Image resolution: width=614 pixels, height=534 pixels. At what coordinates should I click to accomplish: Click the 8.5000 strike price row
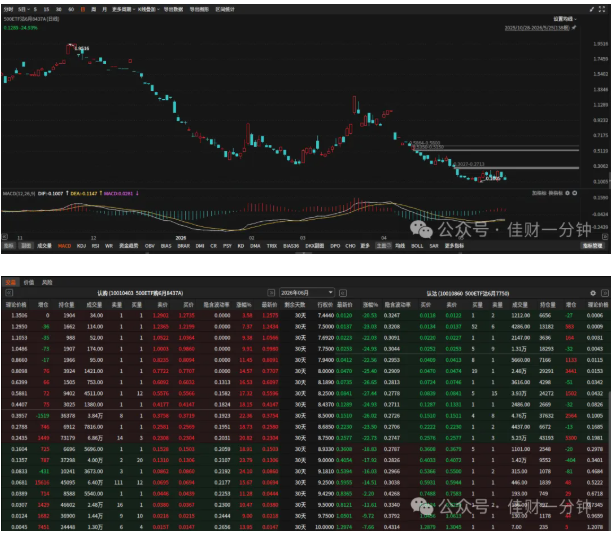305,416
